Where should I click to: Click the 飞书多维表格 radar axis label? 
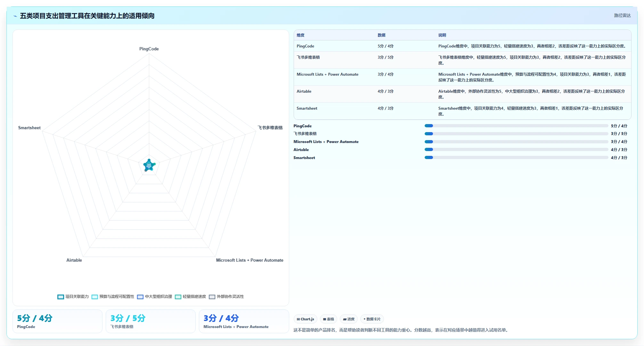click(270, 128)
